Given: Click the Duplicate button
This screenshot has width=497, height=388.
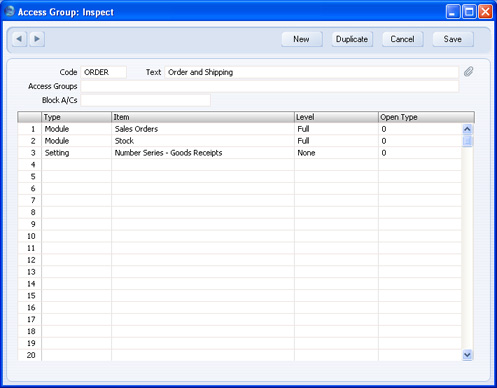Looking at the screenshot, I should 352,39.
